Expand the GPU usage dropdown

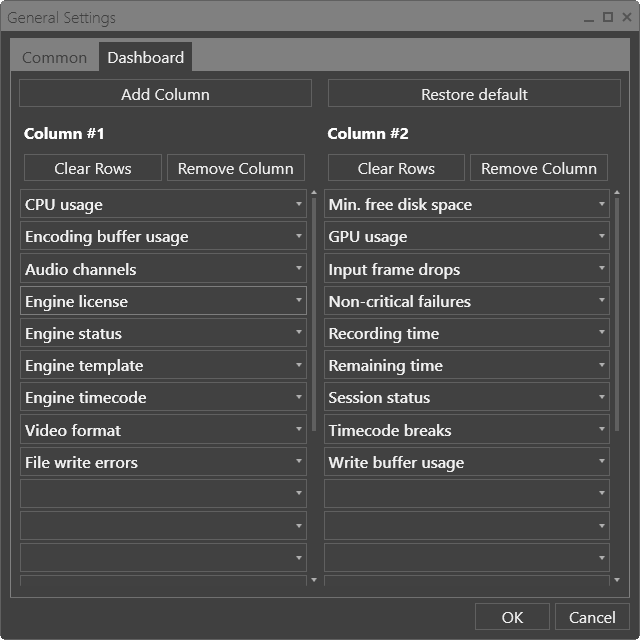tap(466, 237)
